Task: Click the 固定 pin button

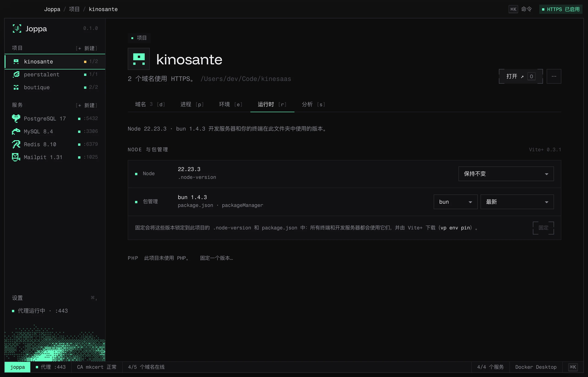Action: (x=543, y=228)
